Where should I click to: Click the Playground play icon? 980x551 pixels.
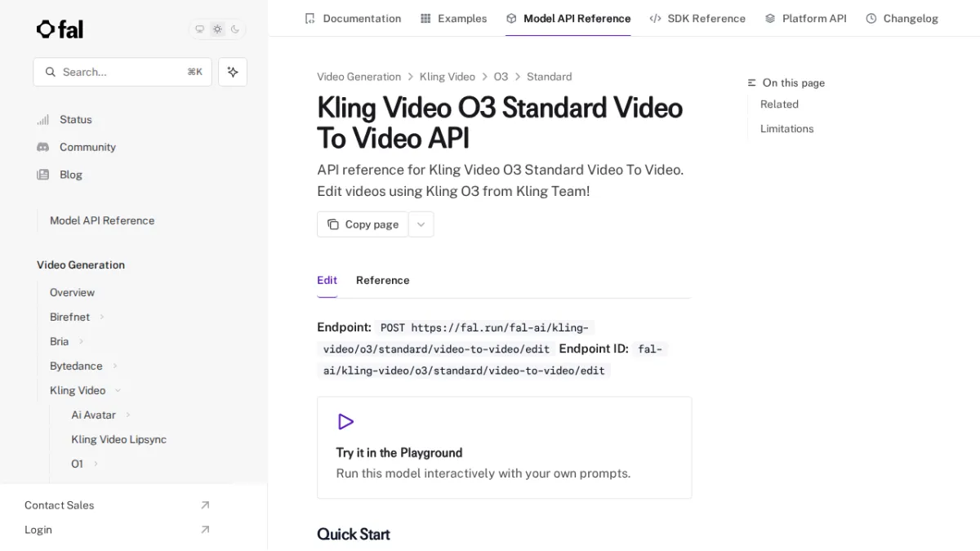[345, 422]
